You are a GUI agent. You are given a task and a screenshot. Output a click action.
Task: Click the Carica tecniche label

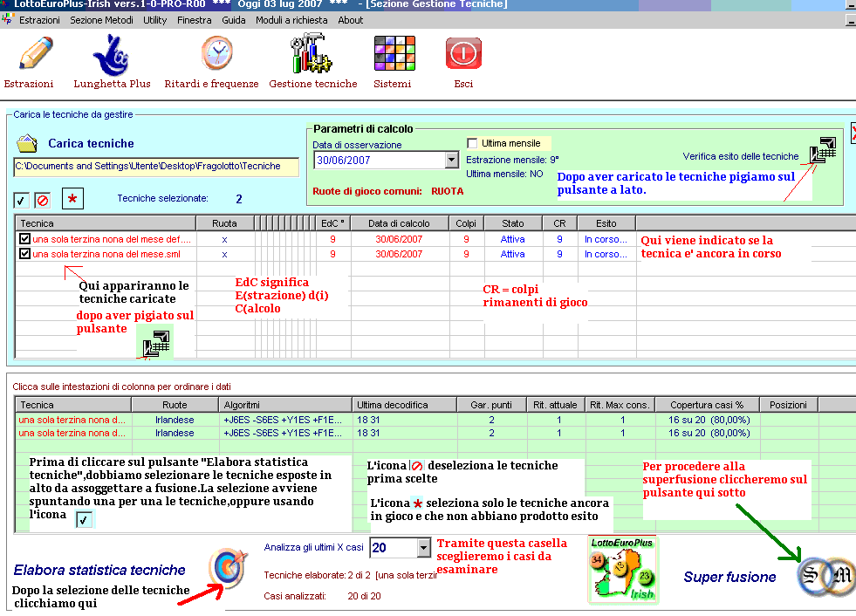click(91, 144)
